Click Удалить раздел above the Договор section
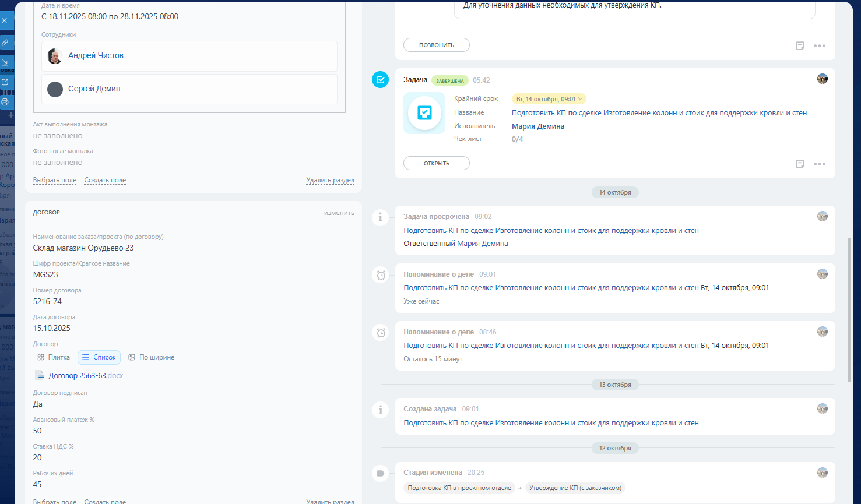 point(330,181)
